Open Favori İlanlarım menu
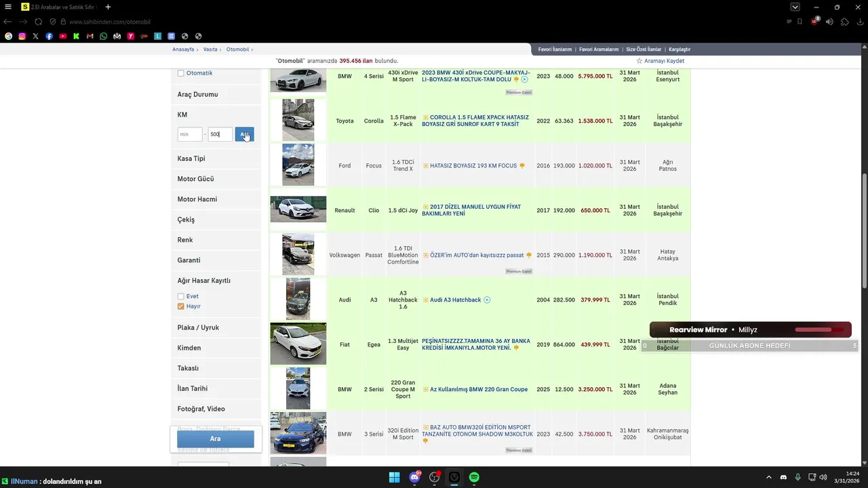The width and height of the screenshot is (868, 488). pyautogui.click(x=555, y=49)
